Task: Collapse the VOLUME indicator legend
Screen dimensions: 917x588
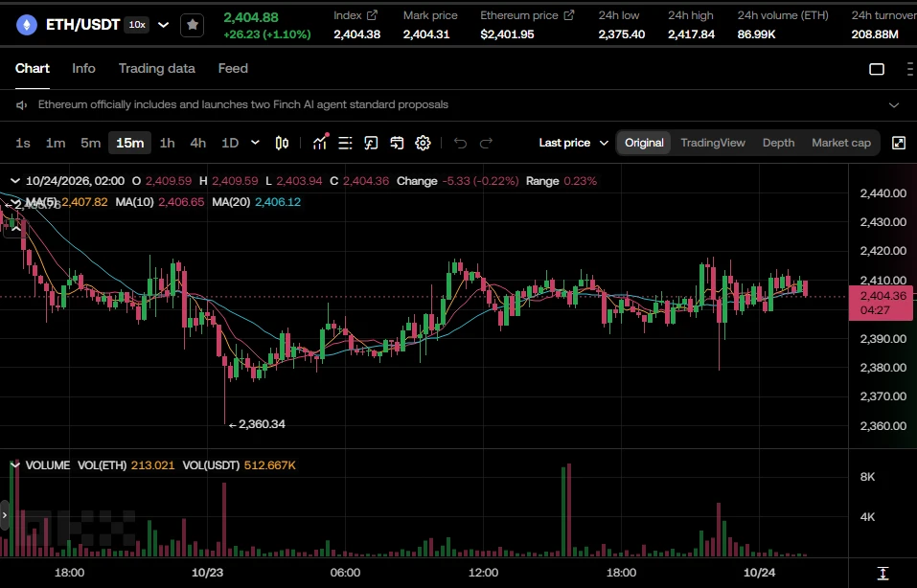Action: [x=15, y=465]
